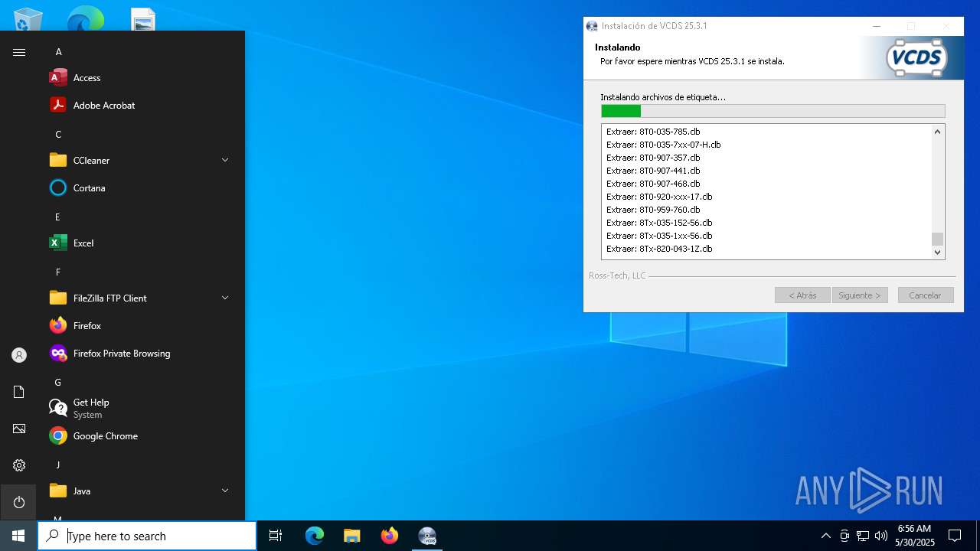Viewport: 980px width, 551px height.
Task: Click the install log scrollbar down arrow
Action: coord(937,253)
